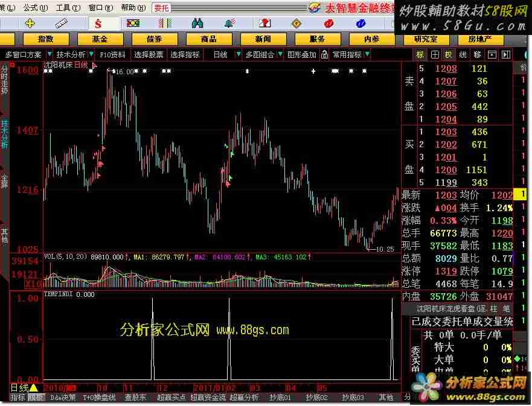532x406 pixels.
Task: Click the lock icon beside 图形叠加
Action: [x=324, y=54]
